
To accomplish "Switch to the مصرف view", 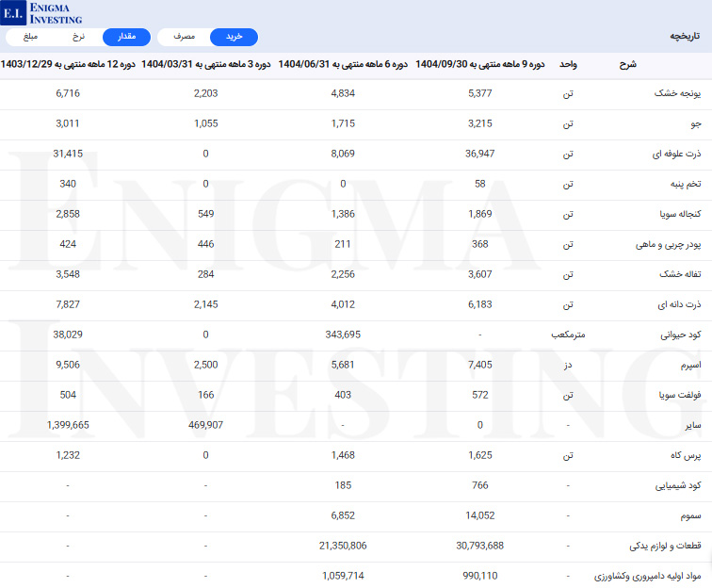I will [184, 37].
